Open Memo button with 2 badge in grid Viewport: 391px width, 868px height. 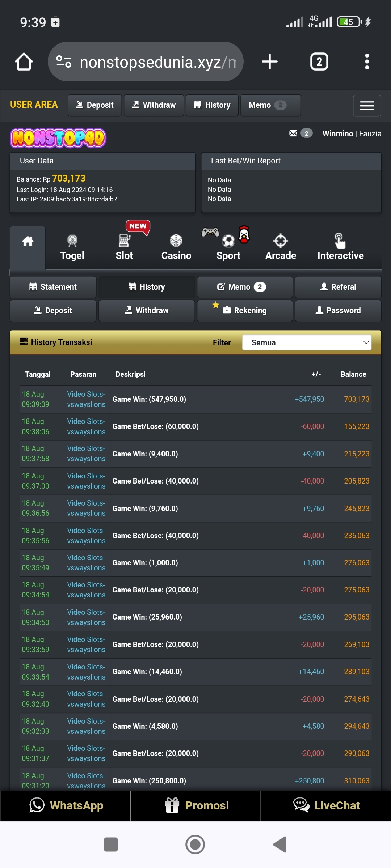pyautogui.click(x=245, y=287)
